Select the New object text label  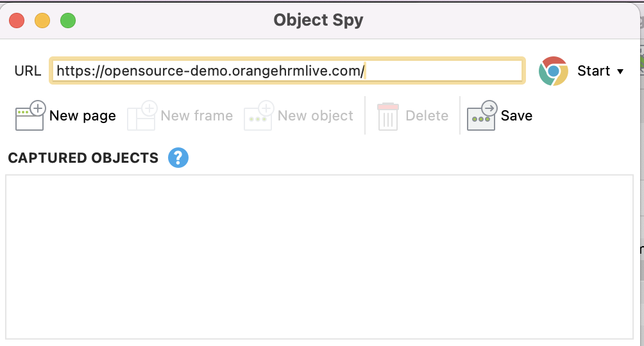point(316,116)
